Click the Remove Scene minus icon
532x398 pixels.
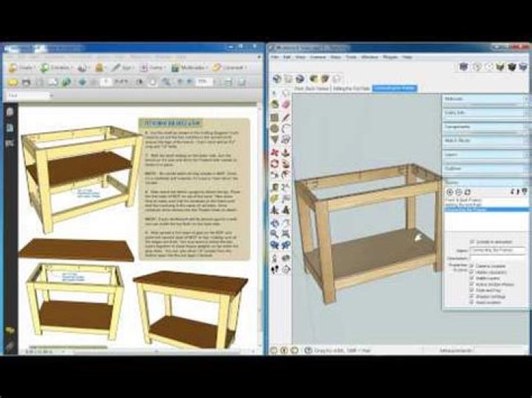coord(459,192)
